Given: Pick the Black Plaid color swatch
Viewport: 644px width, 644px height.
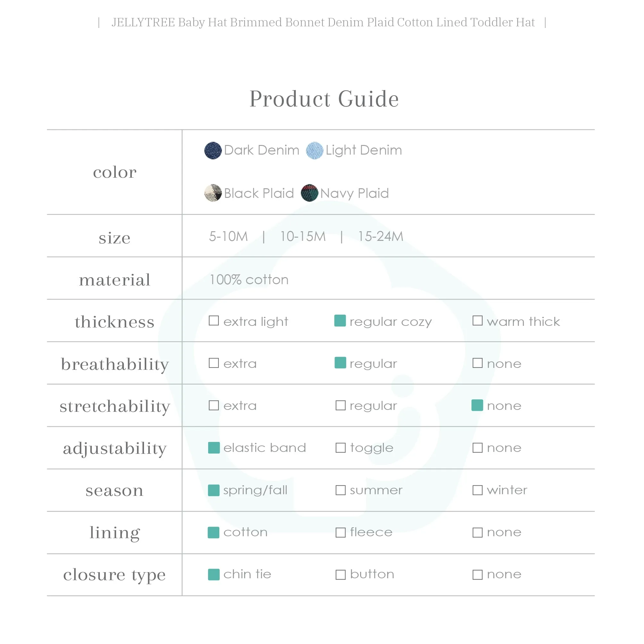Looking at the screenshot, I should point(213,193).
